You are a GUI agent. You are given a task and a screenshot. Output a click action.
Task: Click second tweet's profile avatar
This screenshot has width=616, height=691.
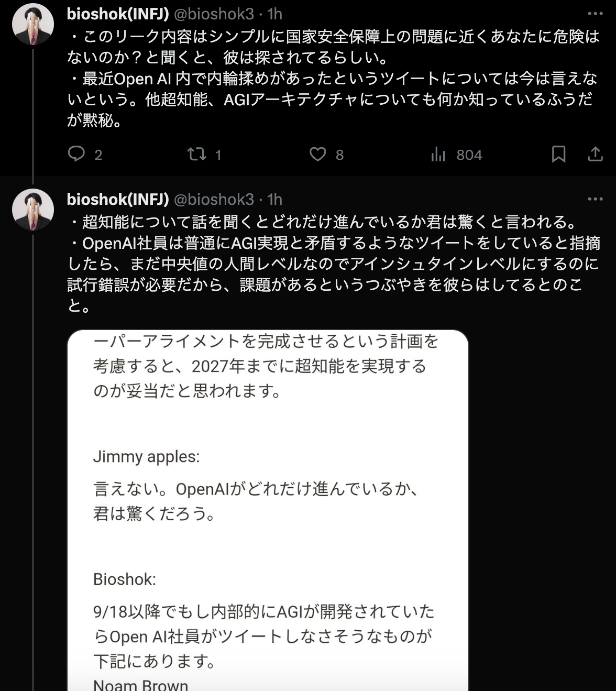pyautogui.click(x=33, y=210)
